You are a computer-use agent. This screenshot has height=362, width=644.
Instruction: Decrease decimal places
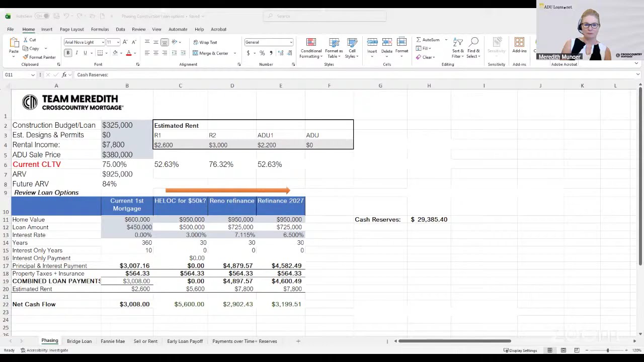point(289,53)
